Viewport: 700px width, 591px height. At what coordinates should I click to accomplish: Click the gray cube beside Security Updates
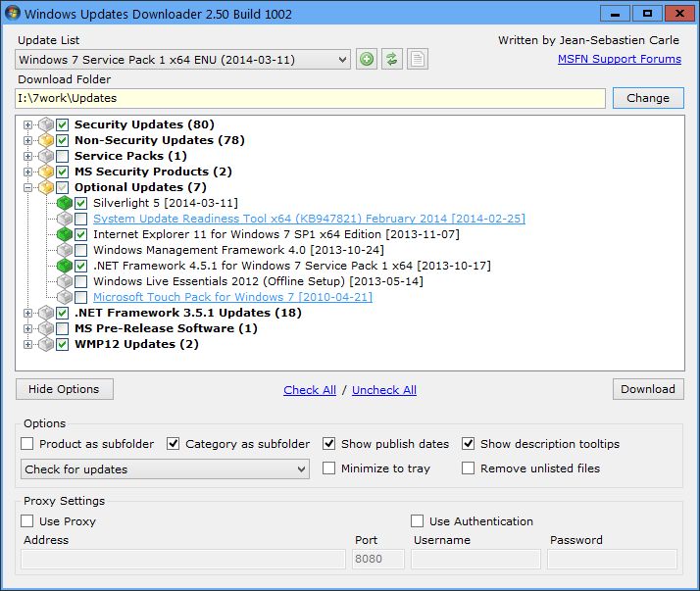[x=46, y=124]
